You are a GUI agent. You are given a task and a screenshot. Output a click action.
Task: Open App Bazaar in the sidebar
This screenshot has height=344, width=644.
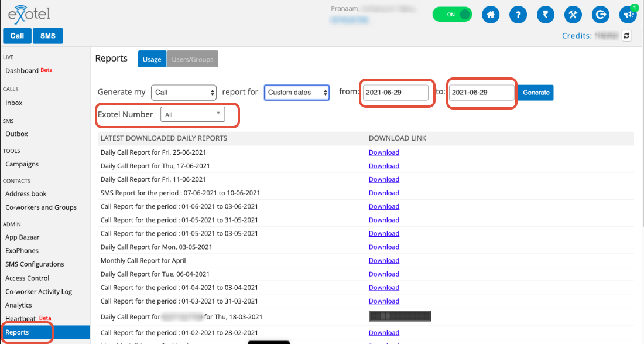22,237
